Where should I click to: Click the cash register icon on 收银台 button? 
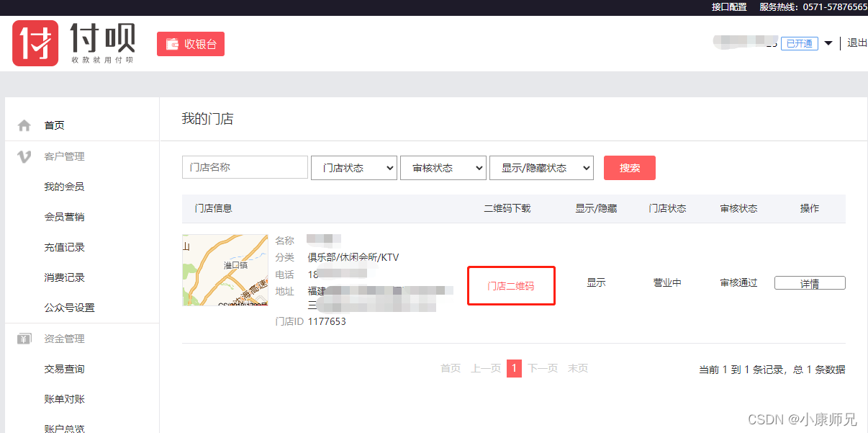click(x=171, y=43)
